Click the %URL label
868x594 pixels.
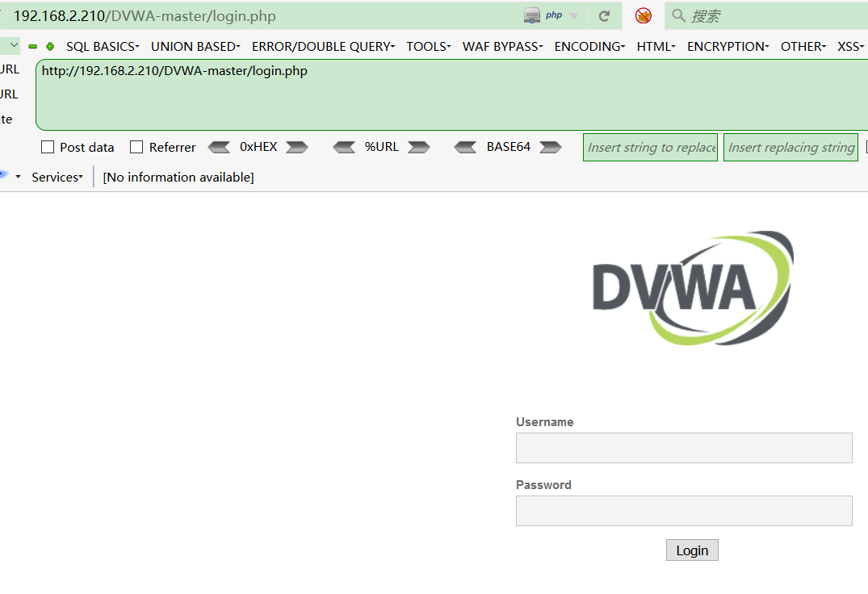(x=381, y=147)
